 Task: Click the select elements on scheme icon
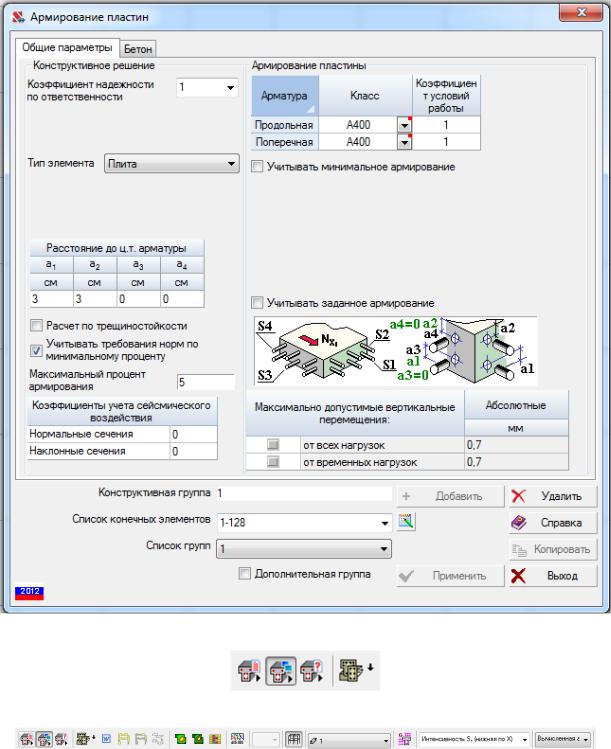(406, 521)
